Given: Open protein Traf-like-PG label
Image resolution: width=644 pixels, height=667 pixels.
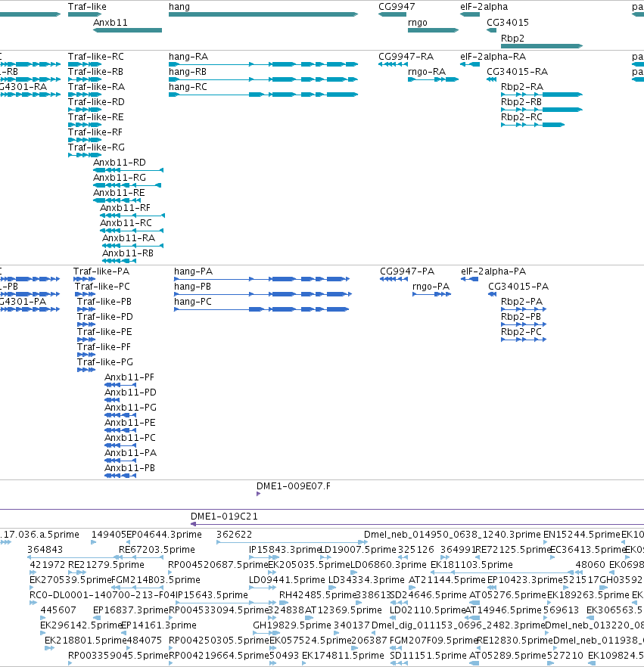Looking at the screenshot, I should coord(105,362).
